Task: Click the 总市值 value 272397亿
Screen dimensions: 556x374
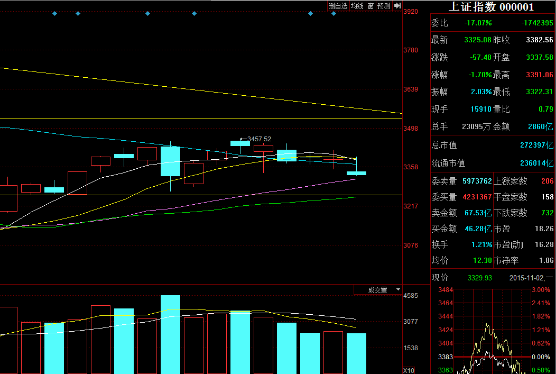Action: point(536,145)
